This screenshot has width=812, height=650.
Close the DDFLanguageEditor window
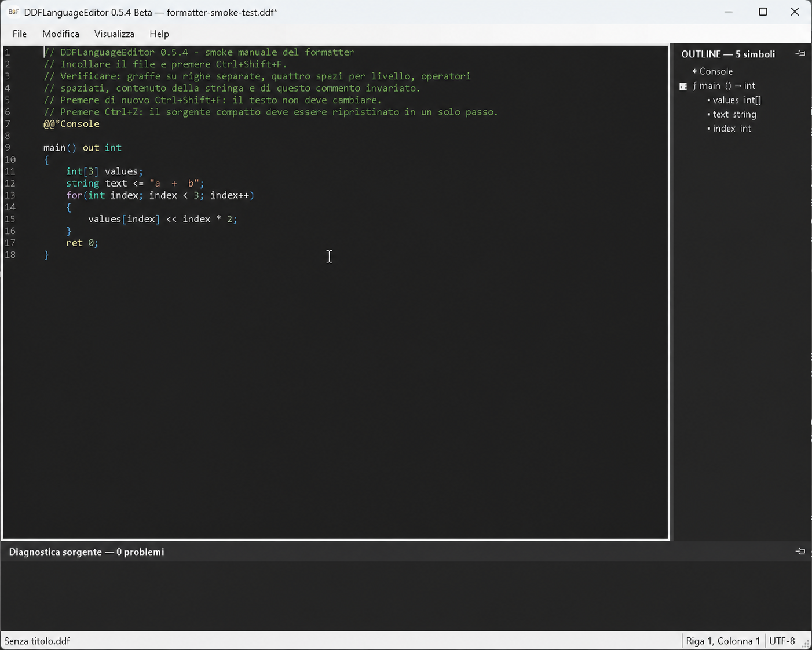pyautogui.click(x=795, y=12)
